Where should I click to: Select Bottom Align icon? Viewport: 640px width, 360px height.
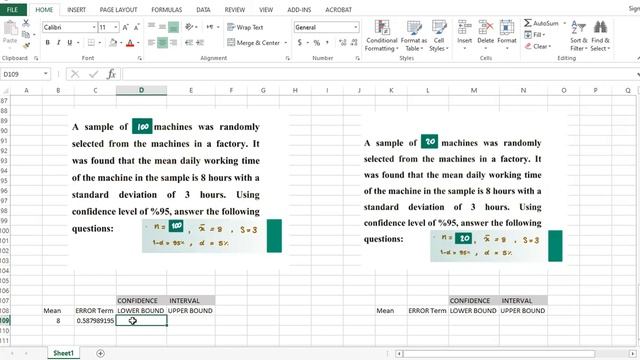pos(173,27)
